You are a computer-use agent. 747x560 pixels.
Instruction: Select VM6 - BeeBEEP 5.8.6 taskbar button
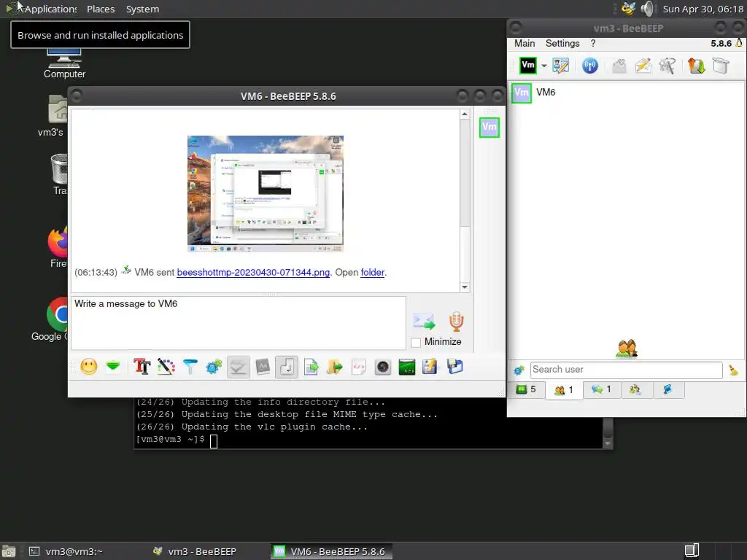coord(331,551)
